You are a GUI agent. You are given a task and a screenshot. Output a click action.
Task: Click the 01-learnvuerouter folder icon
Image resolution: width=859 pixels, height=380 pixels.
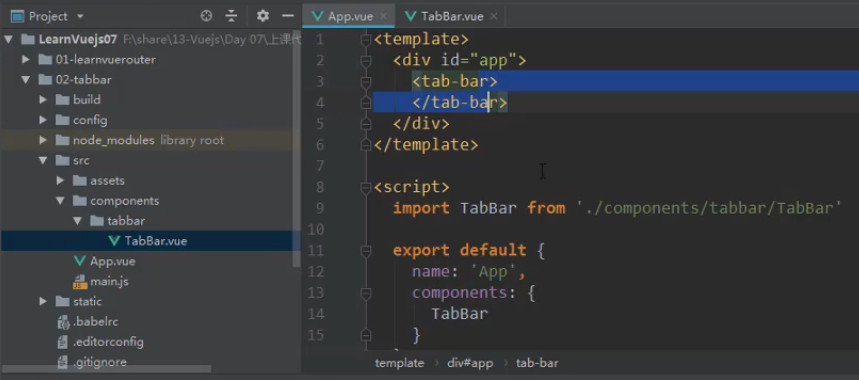click(x=45, y=60)
